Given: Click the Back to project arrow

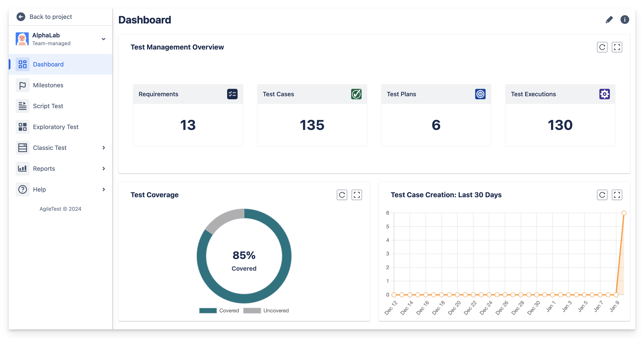Looking at the screenshot, I should point(21,17).
